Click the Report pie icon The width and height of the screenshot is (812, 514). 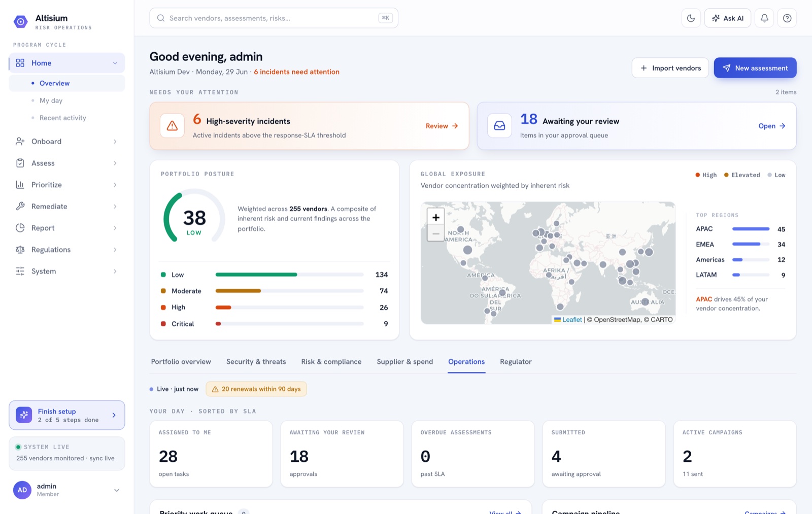[20, 228]
